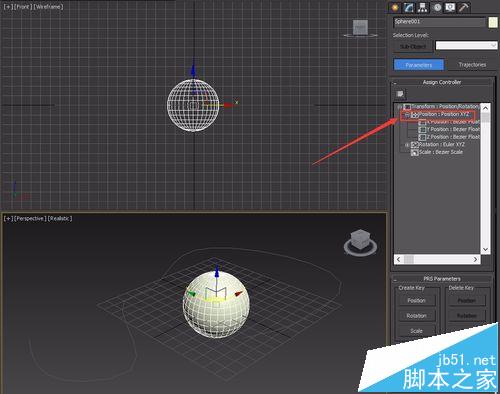Open the [Front] view label menu
Screen dimensions: 500x394
click(x=23, y=6)
